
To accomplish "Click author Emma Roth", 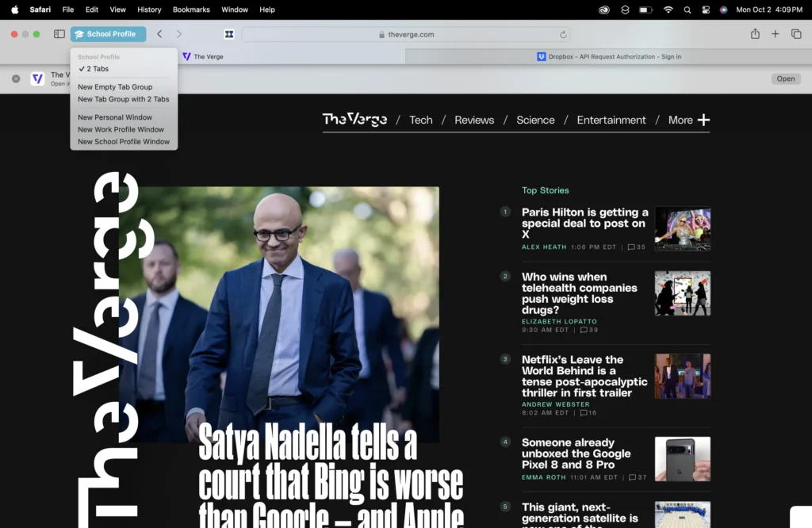I will [544, 478].
